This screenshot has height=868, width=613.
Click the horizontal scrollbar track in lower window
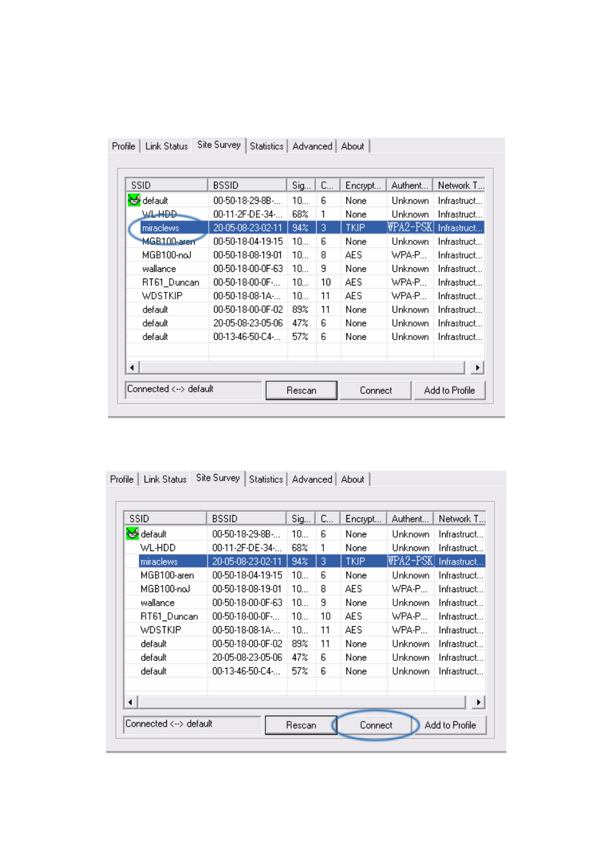[302, 702]
